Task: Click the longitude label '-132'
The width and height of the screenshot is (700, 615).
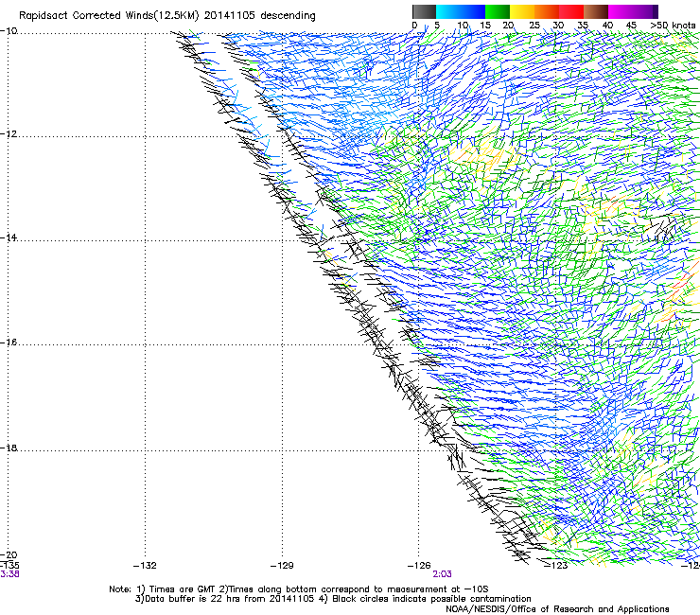Action: pyautogui.click(x=145, y=566)
